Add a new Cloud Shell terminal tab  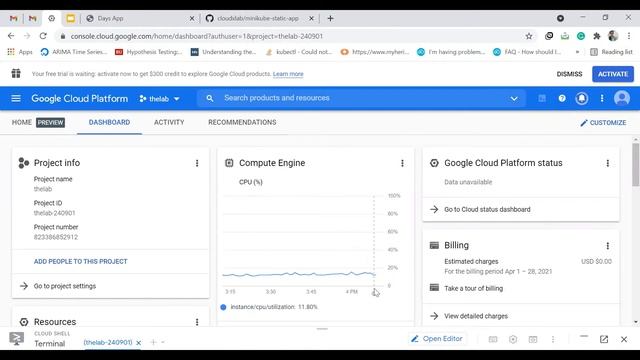[x=153, y=342]
